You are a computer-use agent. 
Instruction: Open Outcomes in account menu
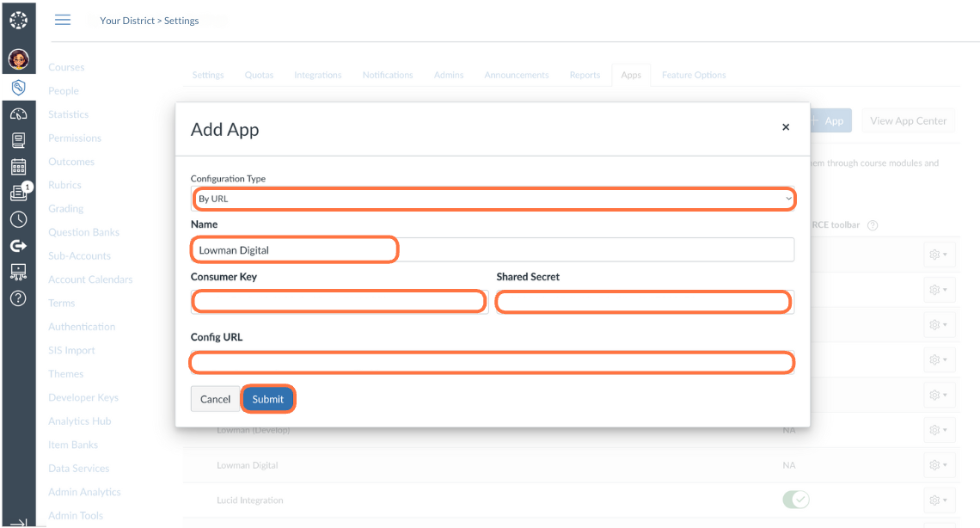pos(71,161)
